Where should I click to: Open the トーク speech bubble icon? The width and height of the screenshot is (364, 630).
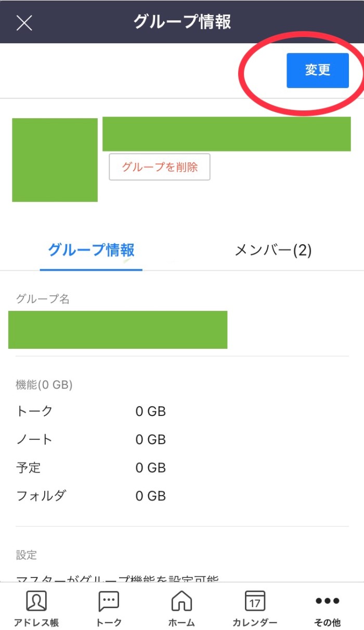pos(109,608)
